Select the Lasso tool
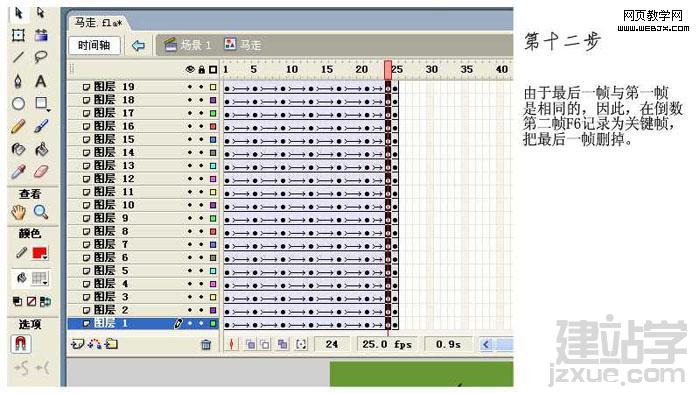Viewport: 700px width, 394px height. coord(41,57)
